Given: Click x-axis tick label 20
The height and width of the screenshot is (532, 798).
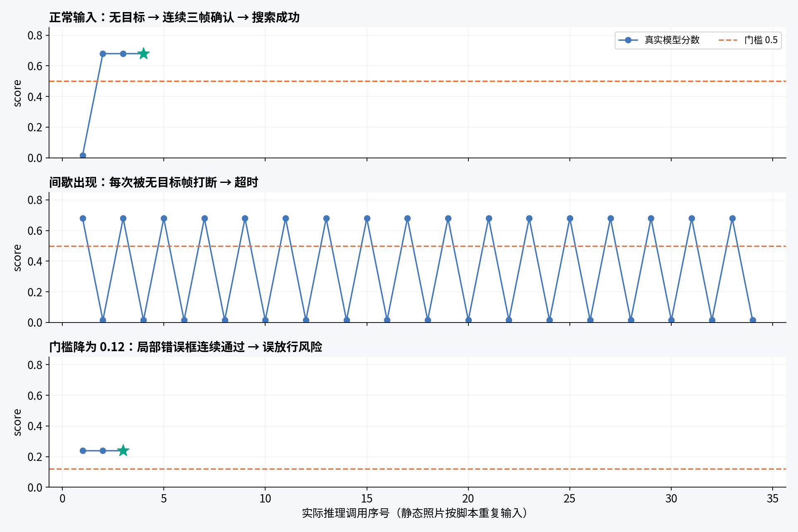Looking at the screenshot, I should (468, 498).
